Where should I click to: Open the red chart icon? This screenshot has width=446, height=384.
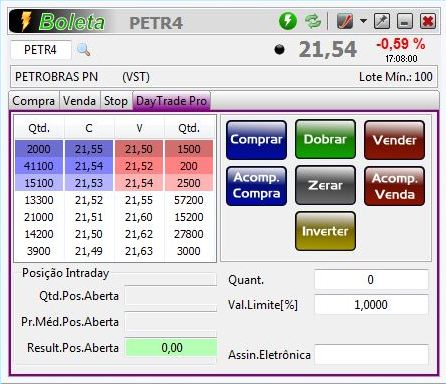345,21
